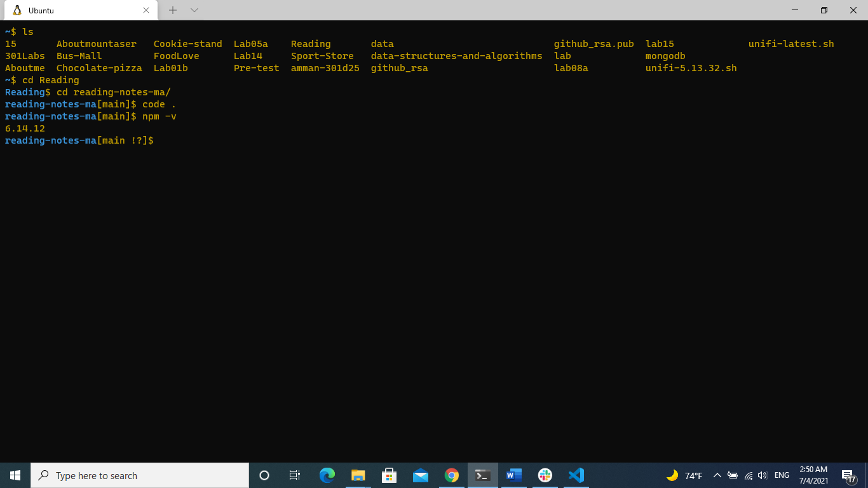The image size is (868, 488).
Task: Open a new terminal tab with the plus button
Action: (x=172, y=10)
